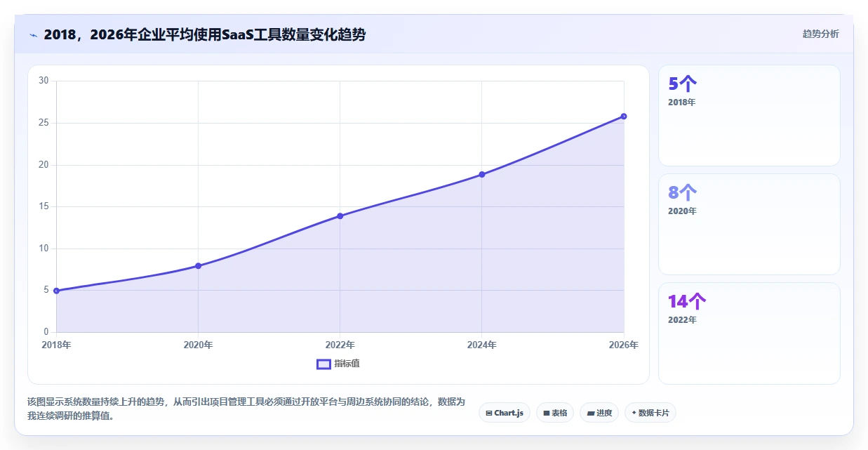Click the 指标值 legend label
Image resolution: width=868 pixels, height=450 pixels.
pyautogui.click(x=347, y=364)
